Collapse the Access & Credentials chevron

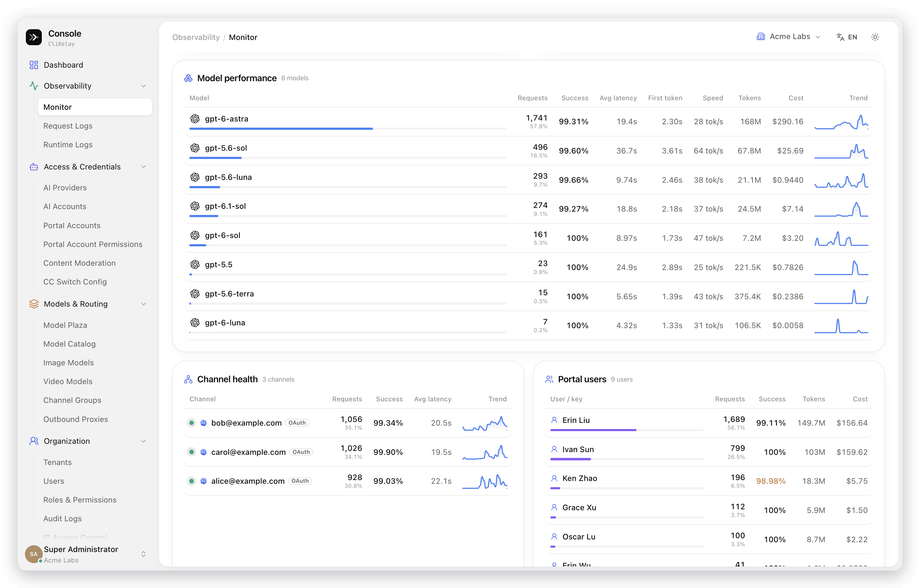click(144, 167)
